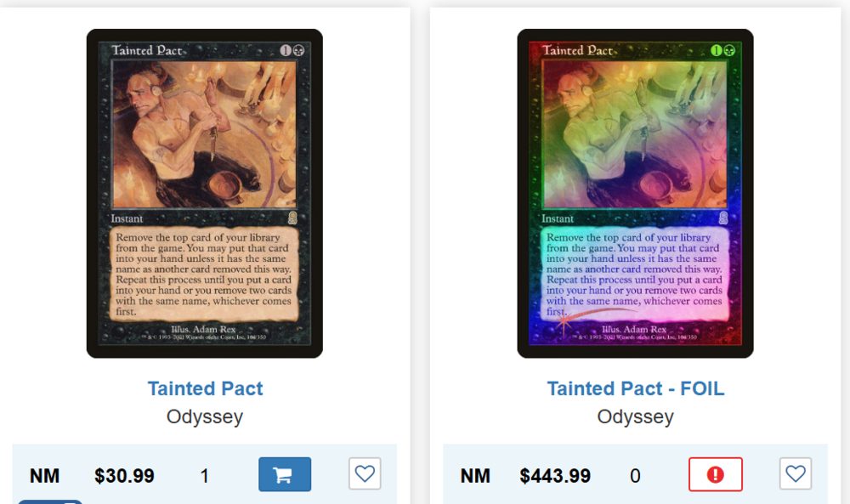The image size is (850, 504).
Task: Favorite Tainted Pact with heart icon
Action: pos(365,474)
